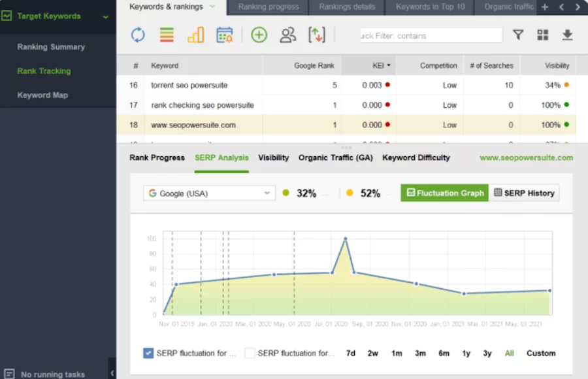The image size is (588, 379).
Task: Click the orange bar chart icon
Action: coord(196,35)
